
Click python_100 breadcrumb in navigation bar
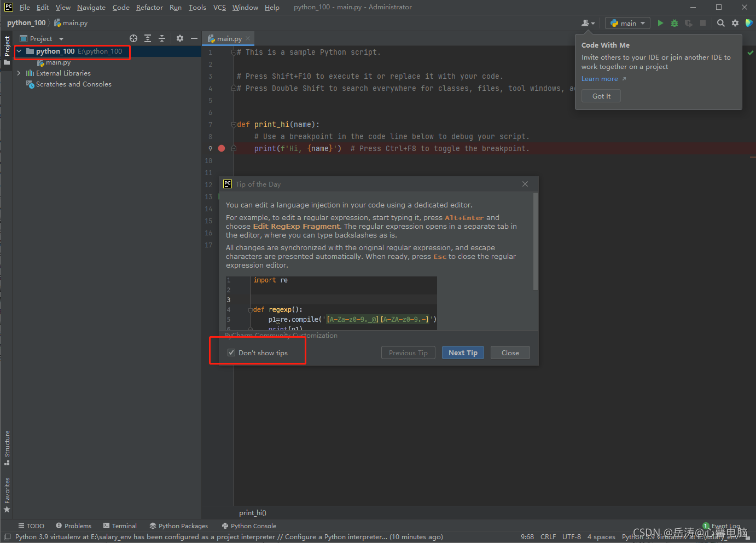(26, 23)
